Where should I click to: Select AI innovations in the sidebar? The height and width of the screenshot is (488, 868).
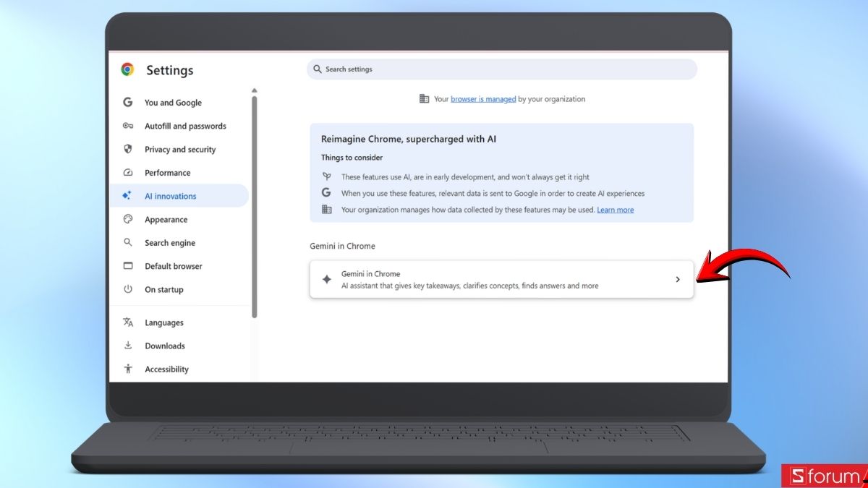click(179, 196)
